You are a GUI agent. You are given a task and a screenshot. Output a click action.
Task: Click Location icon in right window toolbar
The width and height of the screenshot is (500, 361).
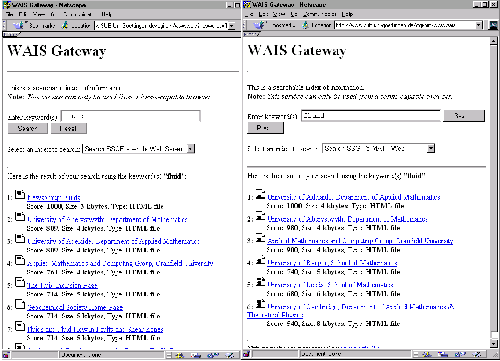[305, 25]
